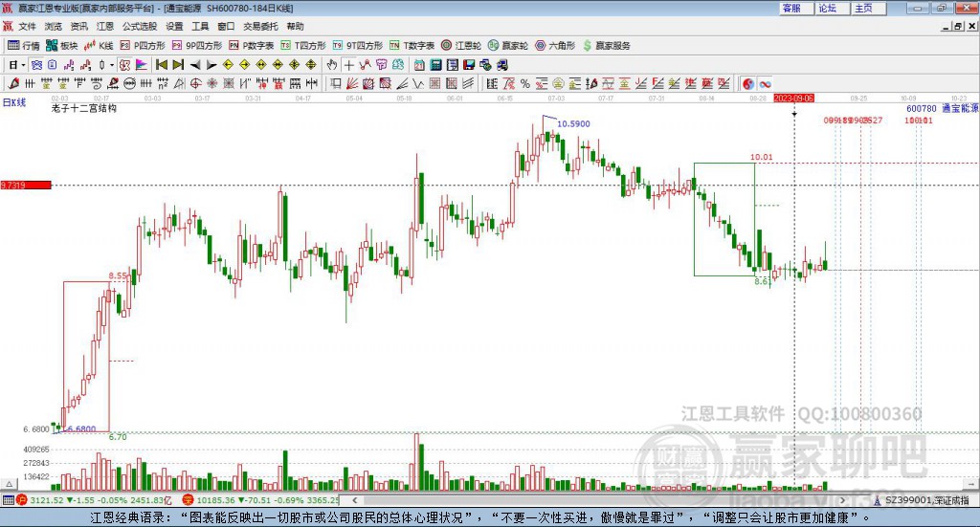Click the 老子十二宫结构 label
Viewport: 980px width, 527px height.
tap(84, 108)
